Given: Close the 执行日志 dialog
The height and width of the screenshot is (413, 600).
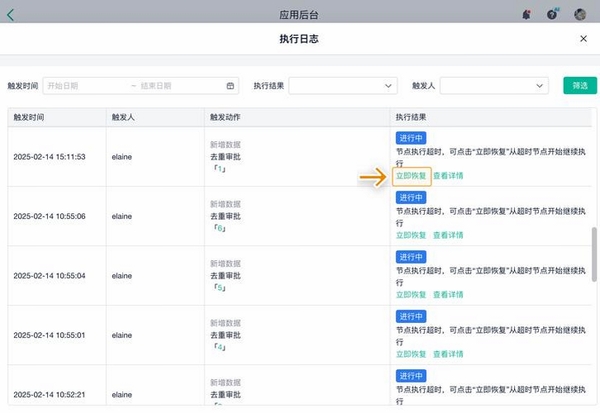Looking at the screenshot, I should point(583,39).
